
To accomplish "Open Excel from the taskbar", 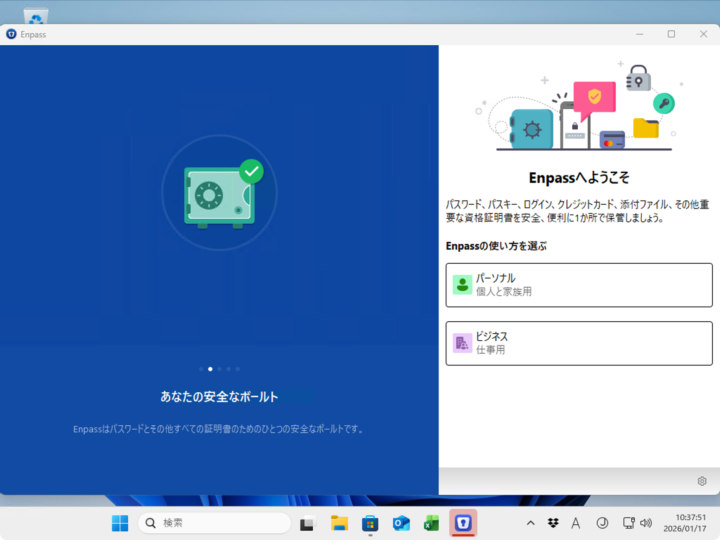I will pos(432,523).
